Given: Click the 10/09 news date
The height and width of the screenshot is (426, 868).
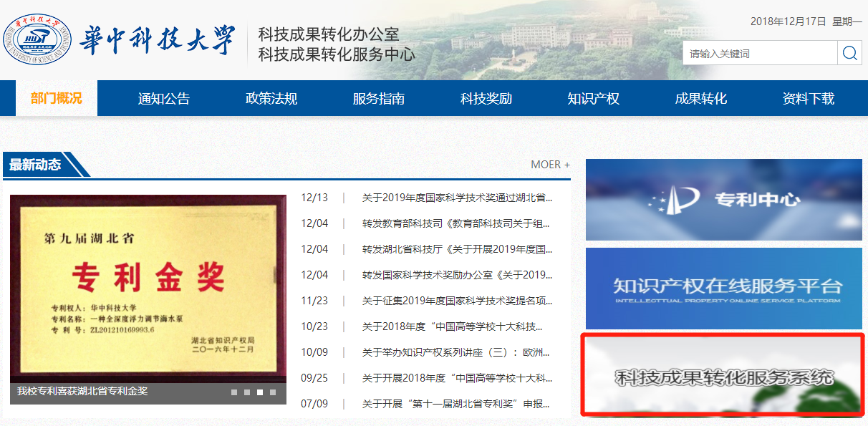Looking at the screenshot, I should (314, 352).
